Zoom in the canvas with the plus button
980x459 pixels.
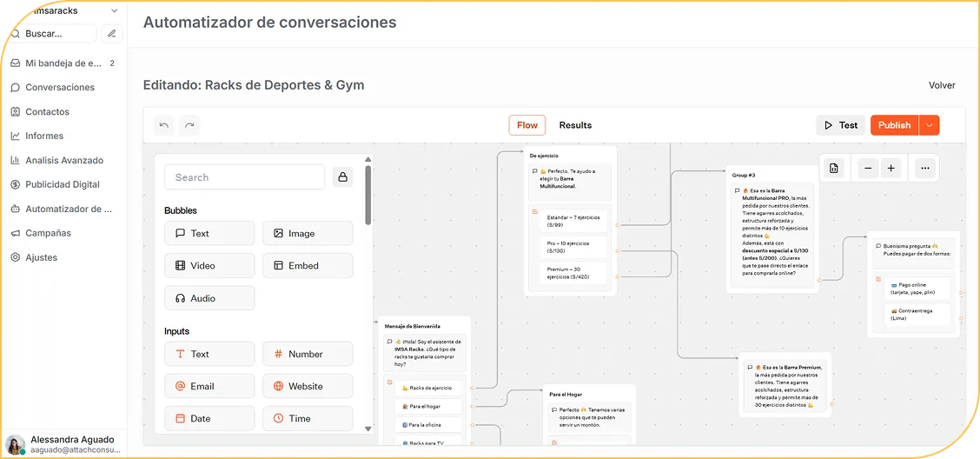[891, 169]
